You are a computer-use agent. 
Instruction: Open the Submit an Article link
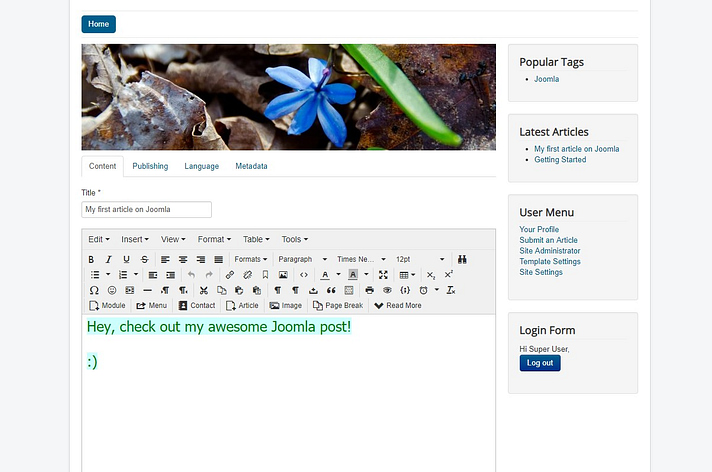coord(548,240)
